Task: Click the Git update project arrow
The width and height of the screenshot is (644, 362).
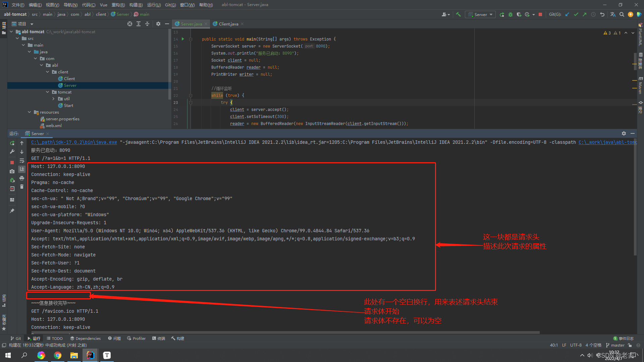Action: pos(567,14)
